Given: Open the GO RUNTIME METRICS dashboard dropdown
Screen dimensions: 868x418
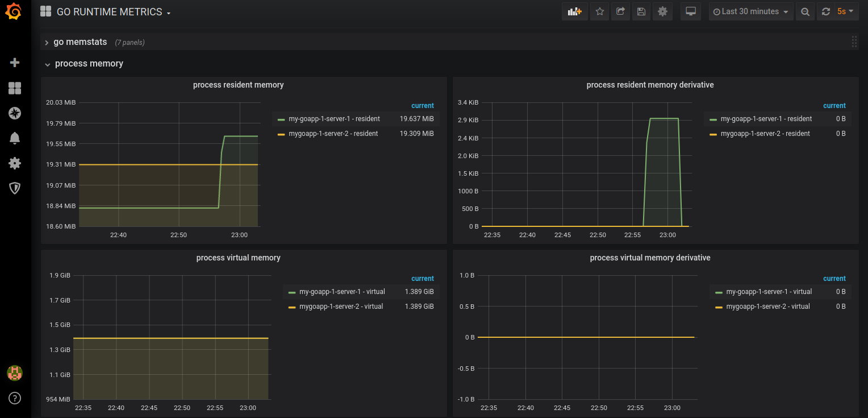Looking at the screenshot, I should pos(114,12).
